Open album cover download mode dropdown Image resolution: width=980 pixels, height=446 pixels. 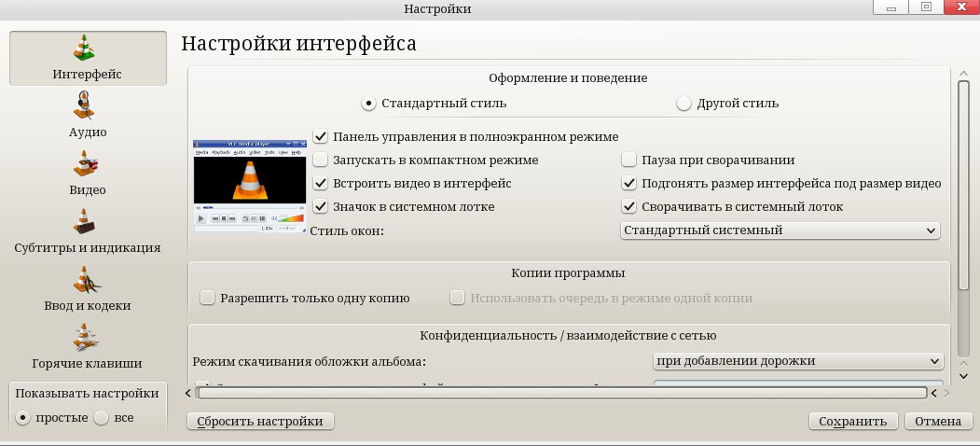tap(798, 361)
